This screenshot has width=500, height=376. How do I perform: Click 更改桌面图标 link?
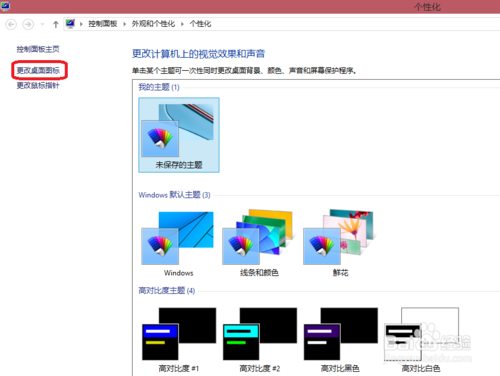click(38, 70)
